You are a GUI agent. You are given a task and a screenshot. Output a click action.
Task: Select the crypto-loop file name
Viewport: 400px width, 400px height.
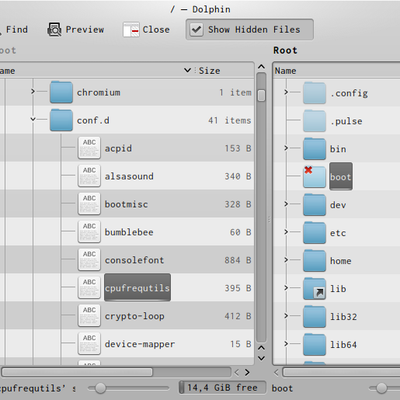click(134, 316)
